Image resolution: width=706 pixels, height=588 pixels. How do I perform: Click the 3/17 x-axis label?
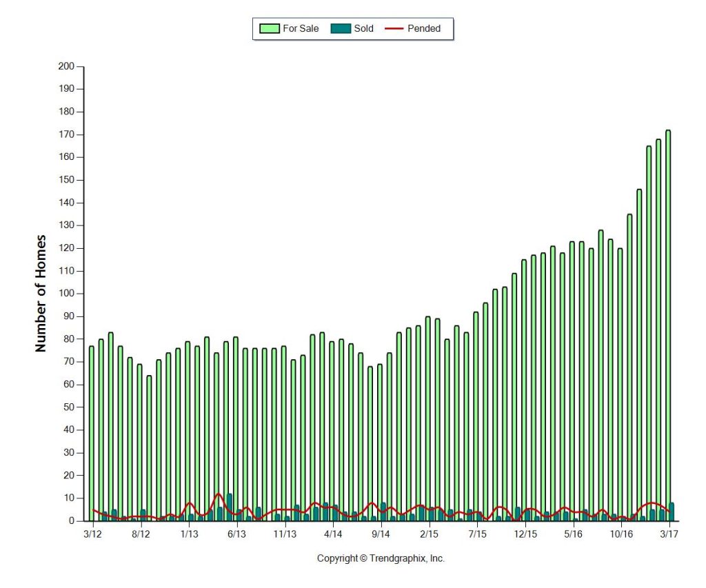tap(669, 534)
